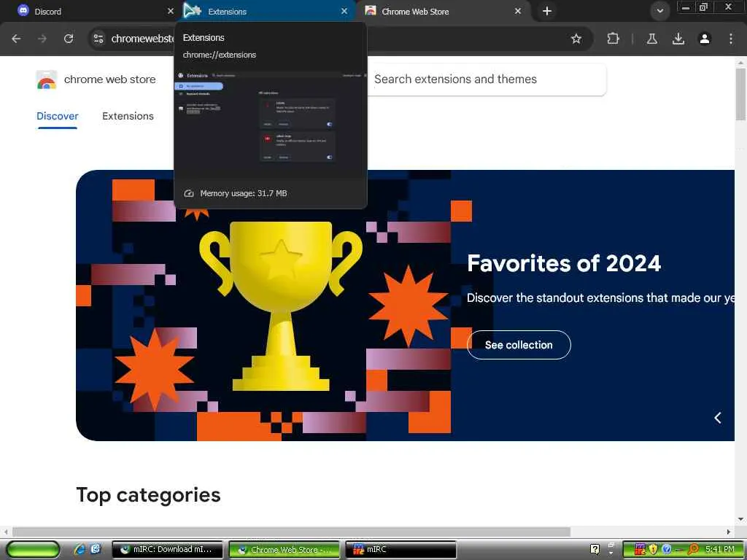Show downloads from the toolbar
The image size is (747, 560).
point(678,39)
